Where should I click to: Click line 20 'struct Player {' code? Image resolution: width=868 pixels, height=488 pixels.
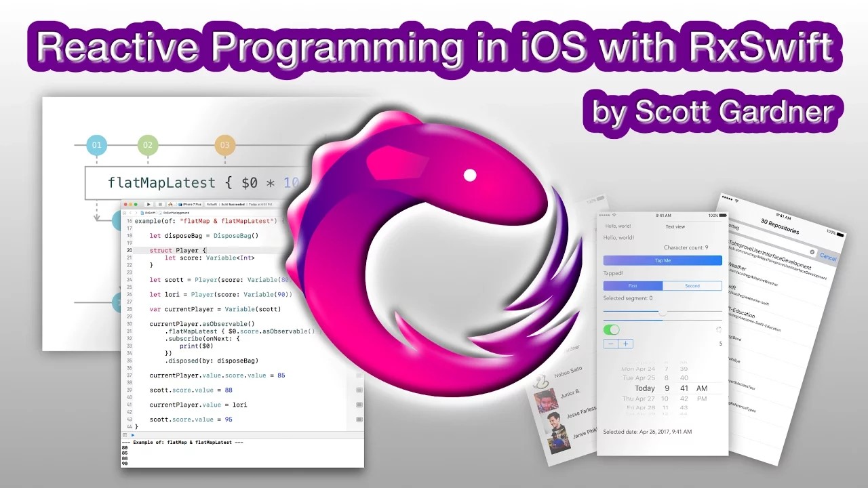pos(178,250)
